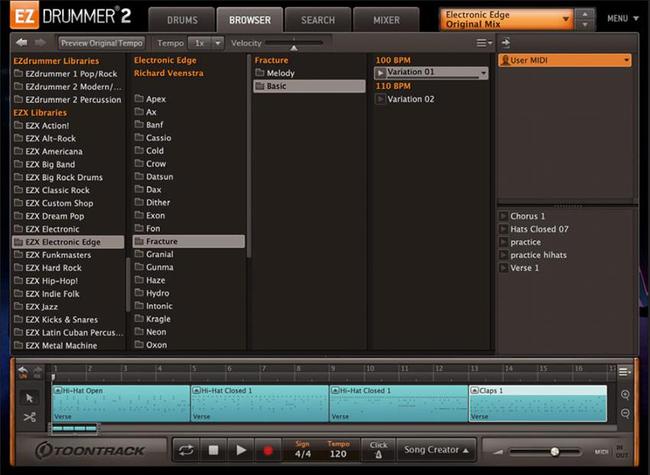The width and height of the screenshot is (650, 475).
Task: Select previous preset with up arrow
Action: [585, 14]
